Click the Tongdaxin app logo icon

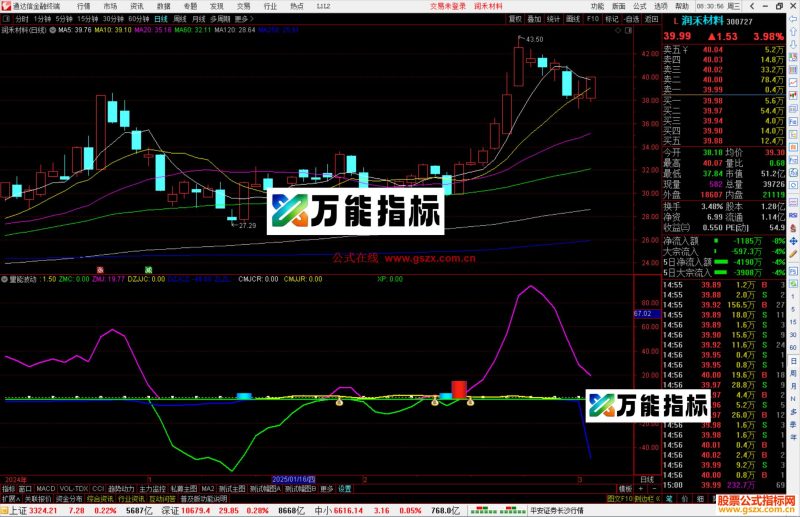[6, 6]
